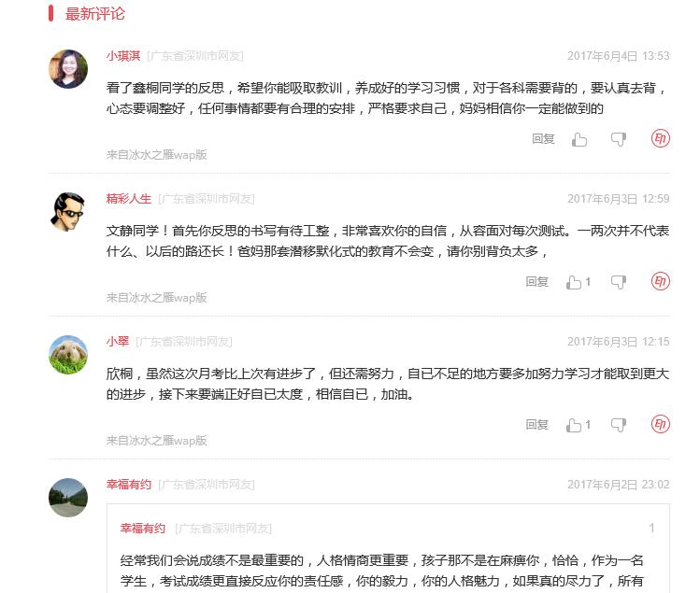Reply to 精彩人生's comment
This screenshot has width=700, height=593.
click(536, 281)
